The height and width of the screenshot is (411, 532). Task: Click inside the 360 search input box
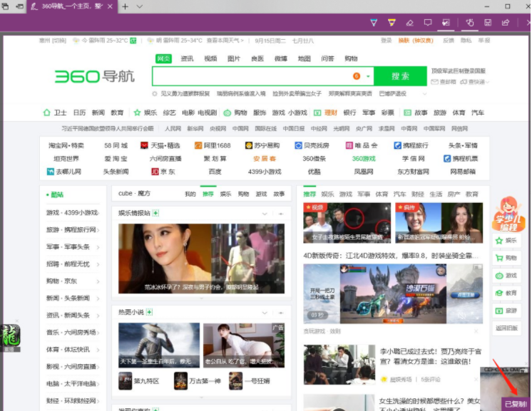pos(250,76)
